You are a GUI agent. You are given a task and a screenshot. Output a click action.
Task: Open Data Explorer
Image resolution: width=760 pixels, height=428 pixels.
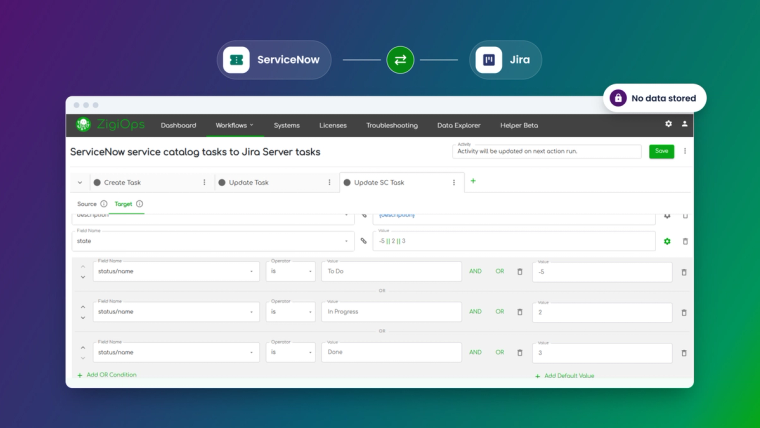click(x=459, y=125)
